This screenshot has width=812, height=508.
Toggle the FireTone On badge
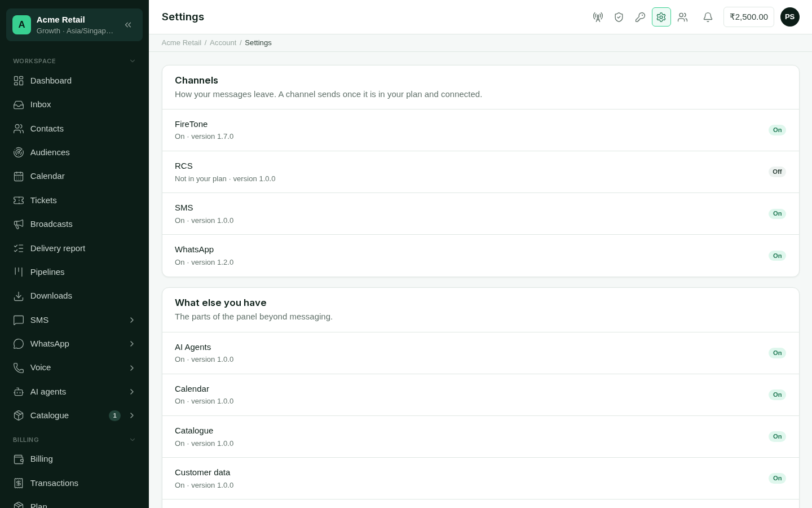click(x=777, y=130)
